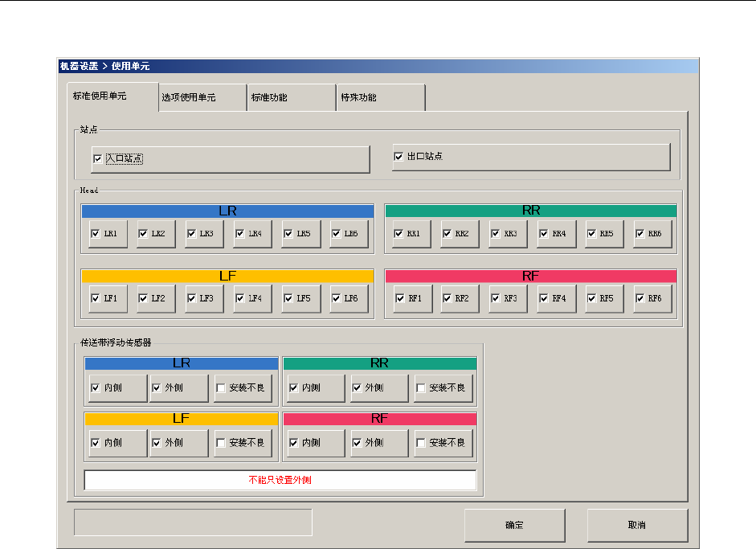Switch to 标准使用单元 tab

112,96
